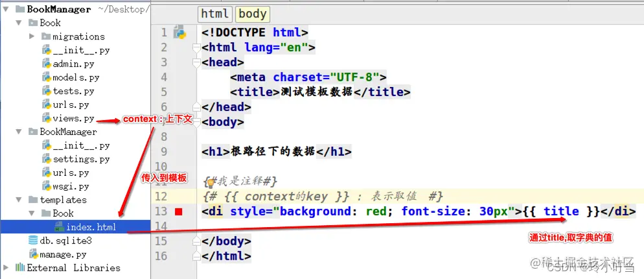Click the red color swatch on line 13
This screenshot has height=279, width=644.
178,212
